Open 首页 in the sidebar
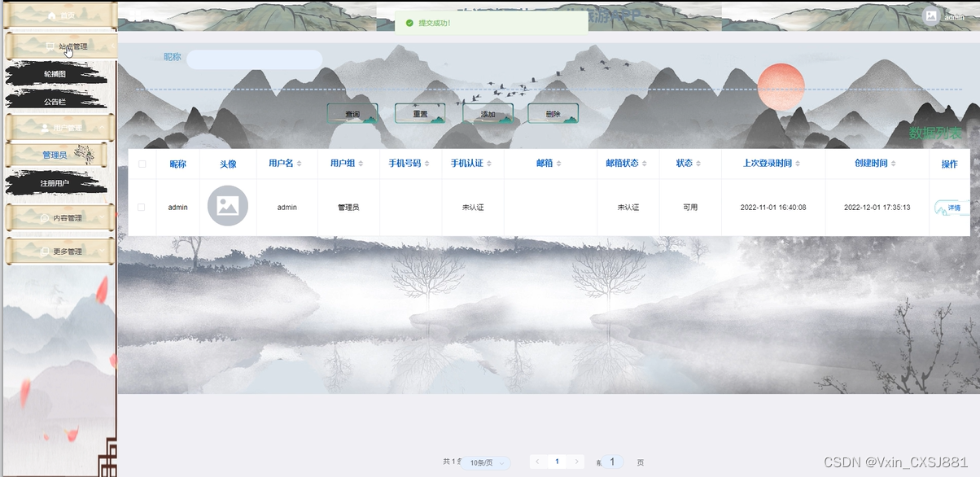980x477 pixels. point(59,15)
